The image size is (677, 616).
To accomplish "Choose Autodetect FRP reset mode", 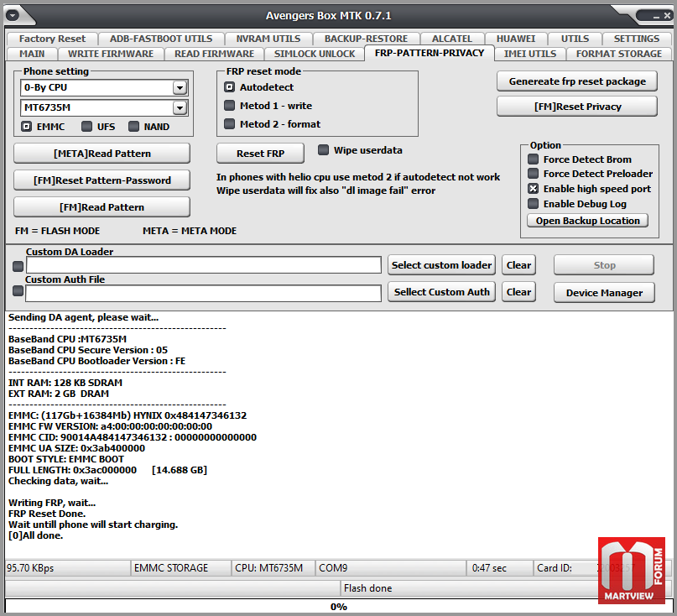I will [x=229, y=87].
